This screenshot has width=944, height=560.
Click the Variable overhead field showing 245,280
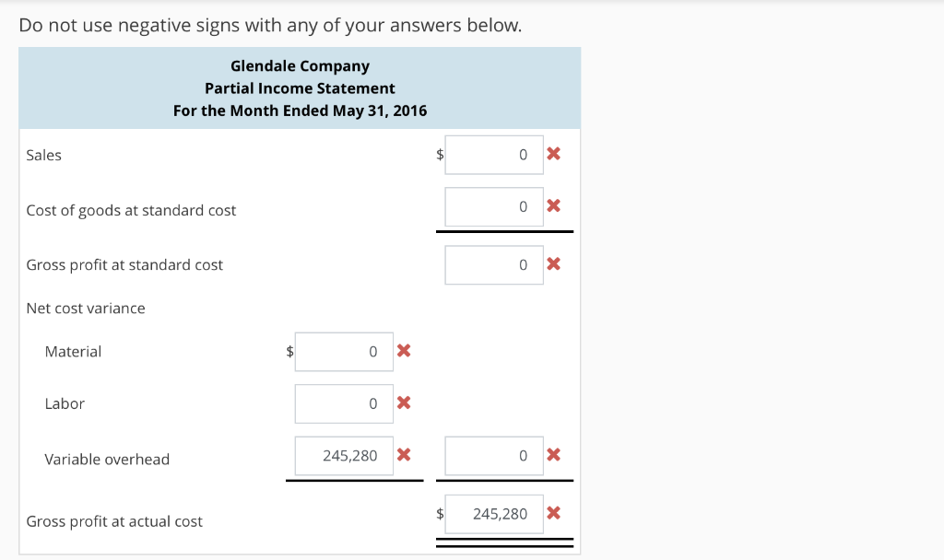pyautogui.click(x=343, y=455)
